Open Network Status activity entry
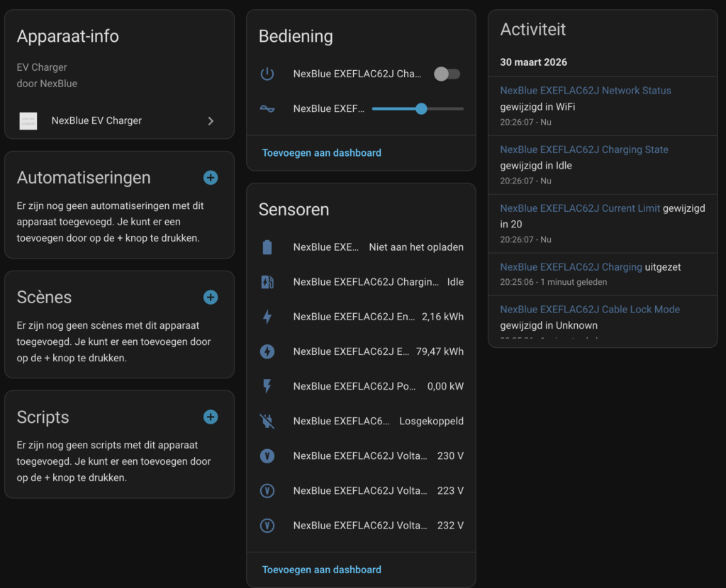This screenshot has width=726, height=588. click(x=585, y=91)
